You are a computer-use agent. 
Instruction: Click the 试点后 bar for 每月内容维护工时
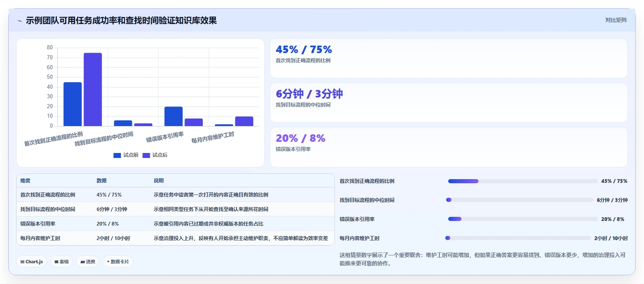point(244,121)
